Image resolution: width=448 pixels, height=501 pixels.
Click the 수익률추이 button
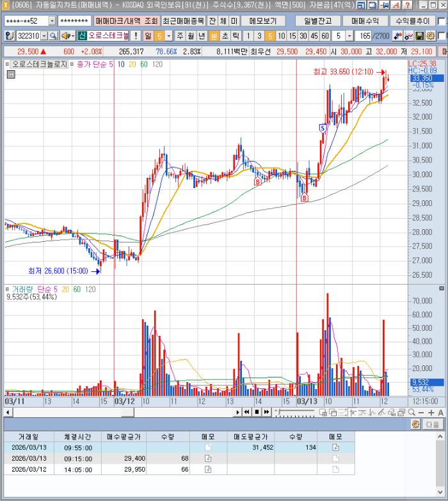[413, 21]
